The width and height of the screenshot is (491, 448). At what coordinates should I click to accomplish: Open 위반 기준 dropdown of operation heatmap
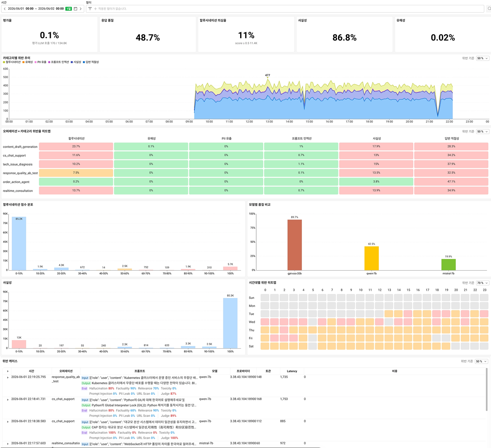(482, 132)
